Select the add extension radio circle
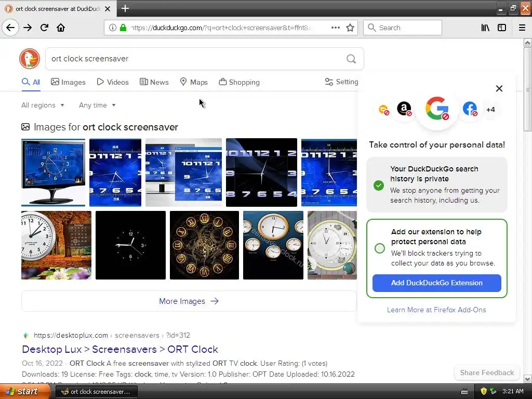This screenshot has height=399, width=532. coord(380,248)
